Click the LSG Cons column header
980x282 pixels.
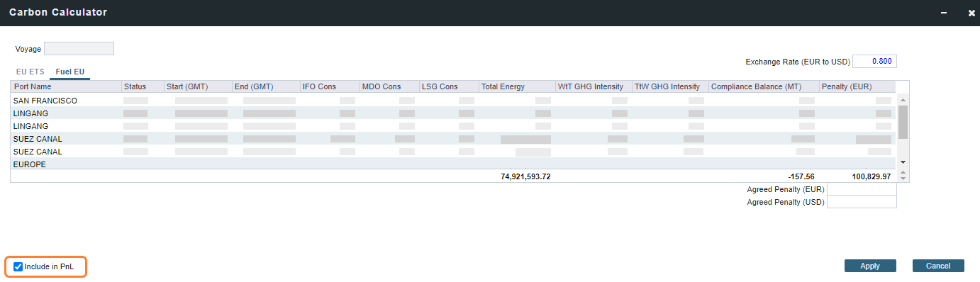coord(449,86)
